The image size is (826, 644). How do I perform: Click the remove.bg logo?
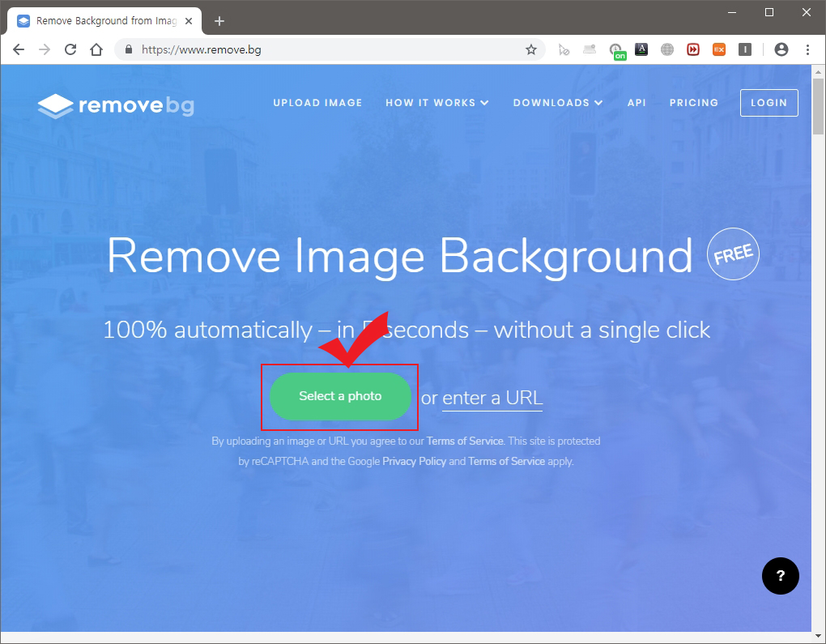(116, 106)
